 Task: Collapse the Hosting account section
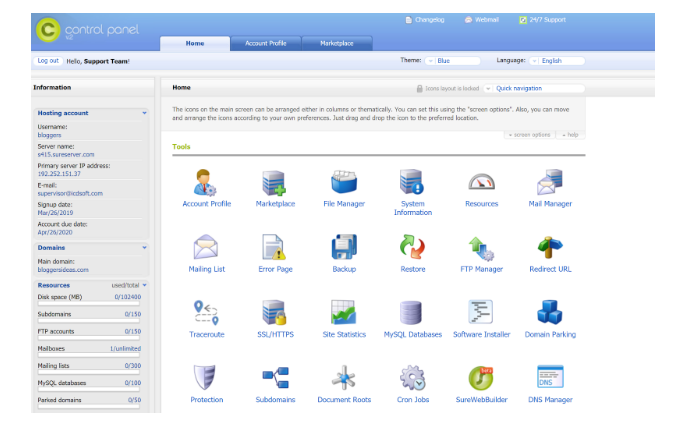coord(144,113)
